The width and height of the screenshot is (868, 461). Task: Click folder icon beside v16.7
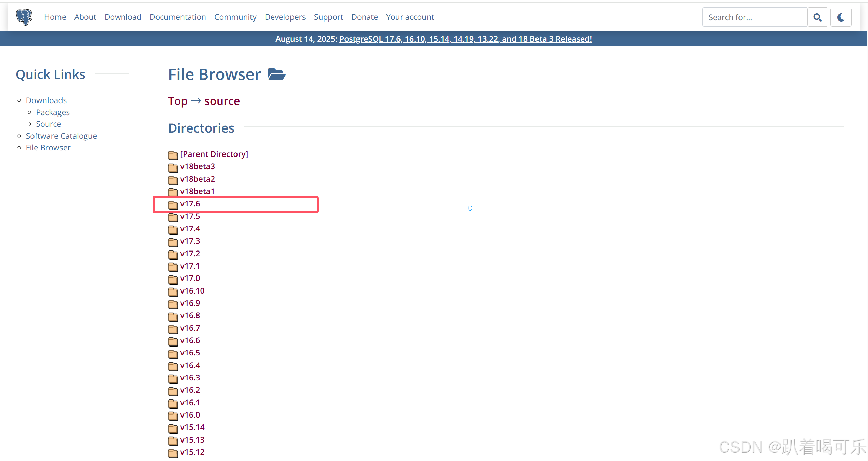point(173,329)
